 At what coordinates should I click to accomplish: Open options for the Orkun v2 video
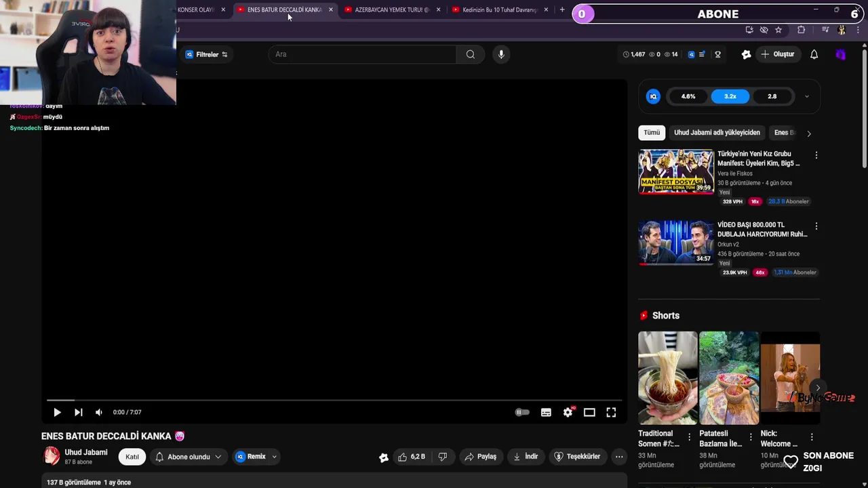(x=816, y=226)
